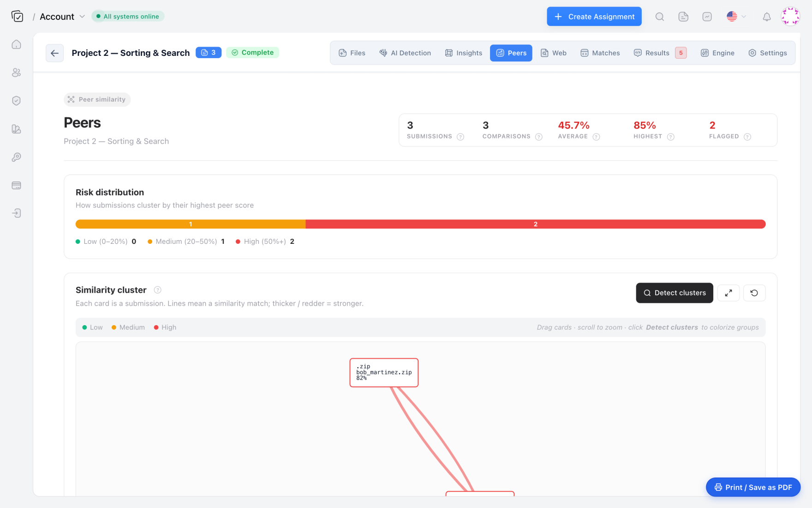Click the document icon in top bar
Screen dimensions: 812x508
683,17
